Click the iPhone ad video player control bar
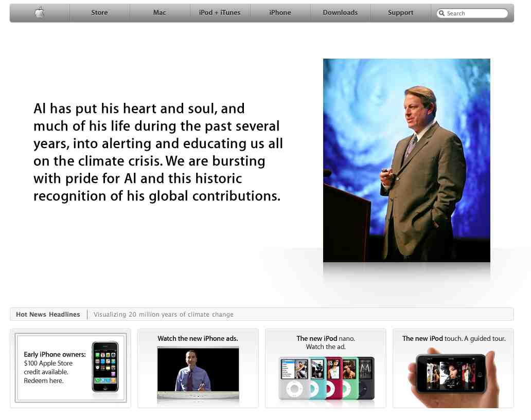This screenshot has width=531, height=420. click(x=198, y=395)
